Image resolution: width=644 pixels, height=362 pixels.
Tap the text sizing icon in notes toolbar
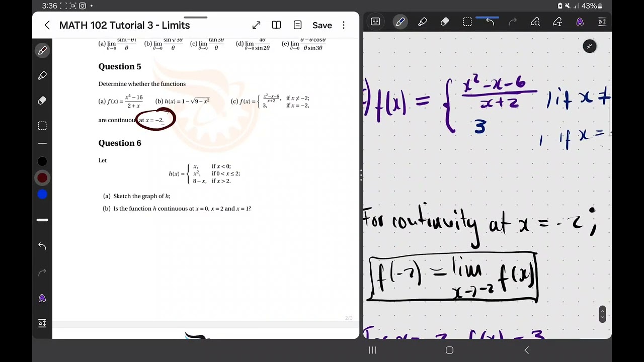(602, 22)
